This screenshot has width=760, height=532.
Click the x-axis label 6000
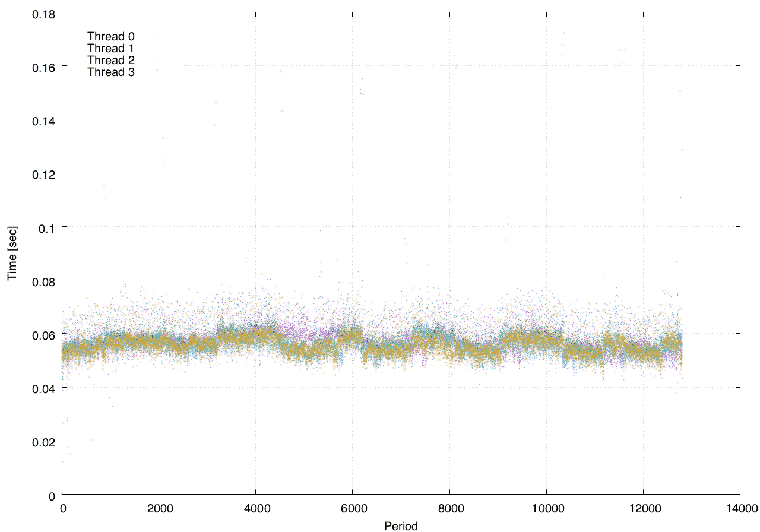click(353, 508)
